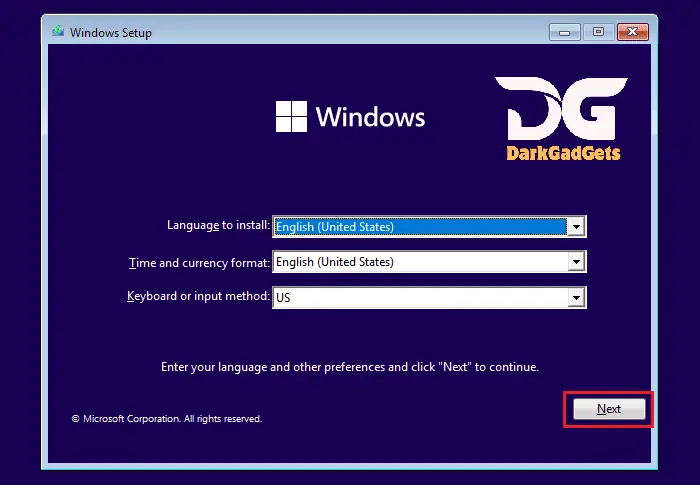Viewport: 700px width, 485px height.
Task: Click the Windows Setup title text
Action: (111, 33)
